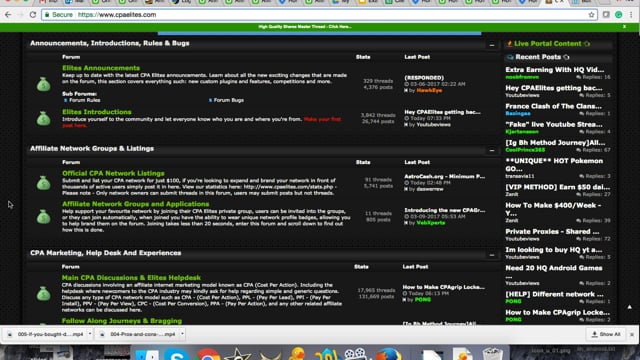This screenshot has width=640, height=360.
Task: Click the money bag icon beside Affiliate Network Groups and Applications
Action: (44, 217)
